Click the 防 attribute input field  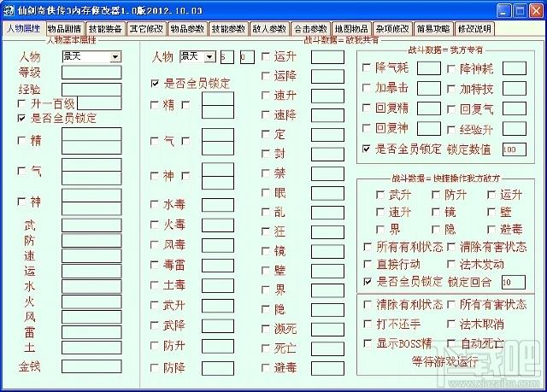(91, 241)
